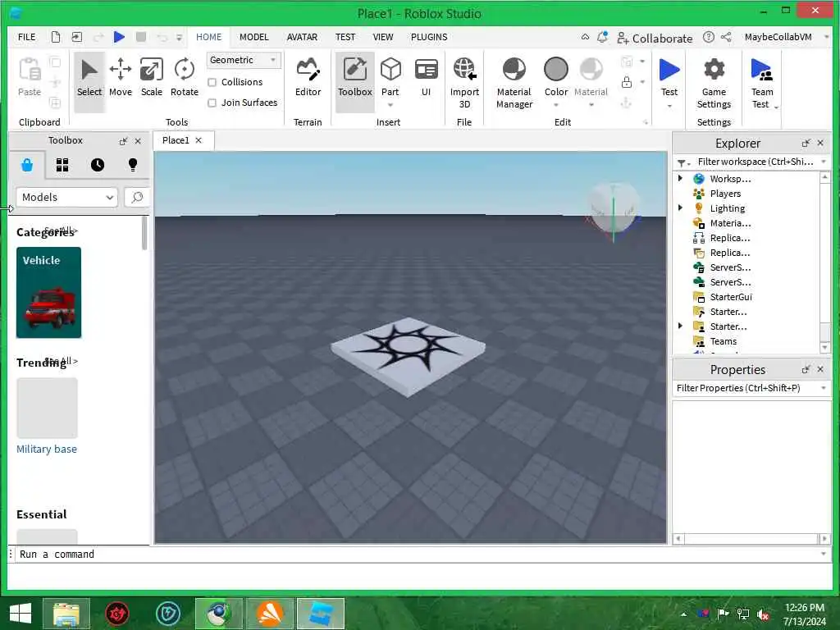Open the Geometric mode dropdown
This screenshot has width=840, height=630.
coord(243,59)
